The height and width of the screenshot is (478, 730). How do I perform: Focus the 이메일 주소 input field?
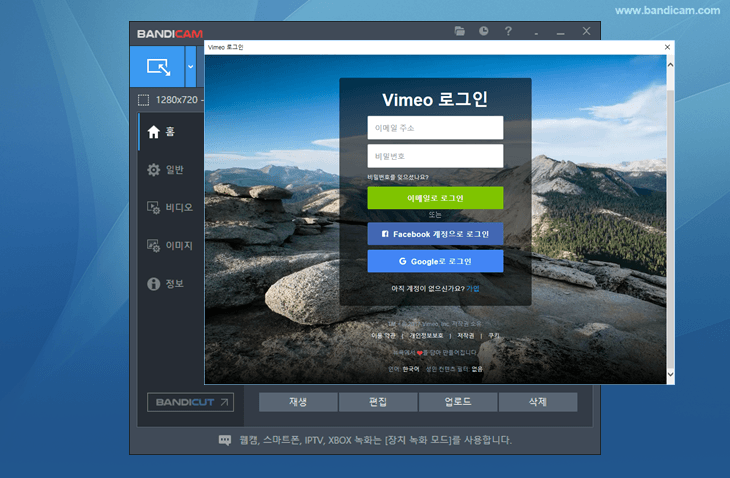pos(435,128)
